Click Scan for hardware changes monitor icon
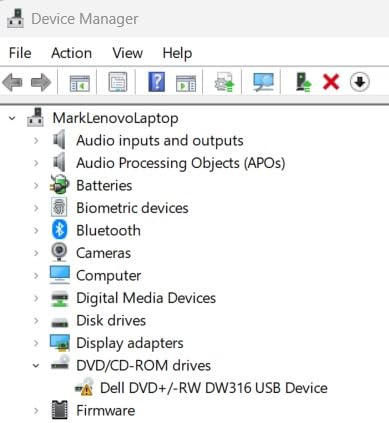Image resolution: width=389 pixels, height=423 pixels. pos(263,82)
